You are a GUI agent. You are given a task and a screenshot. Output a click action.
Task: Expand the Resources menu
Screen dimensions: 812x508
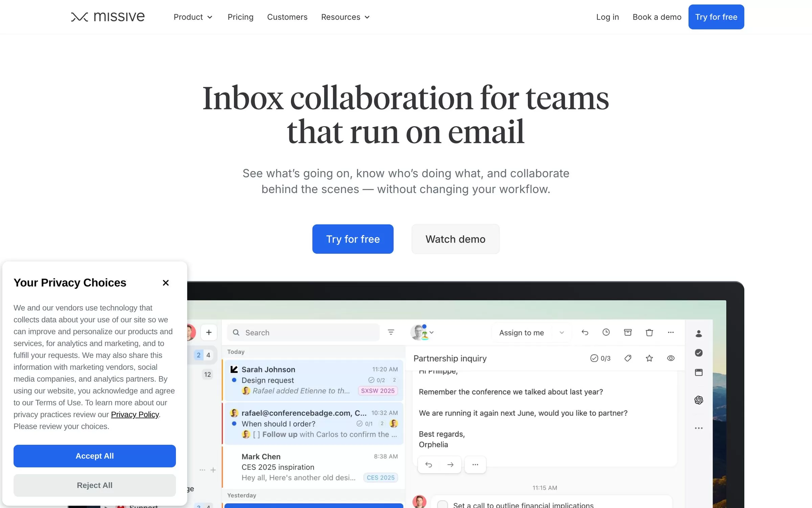(345, 17)
